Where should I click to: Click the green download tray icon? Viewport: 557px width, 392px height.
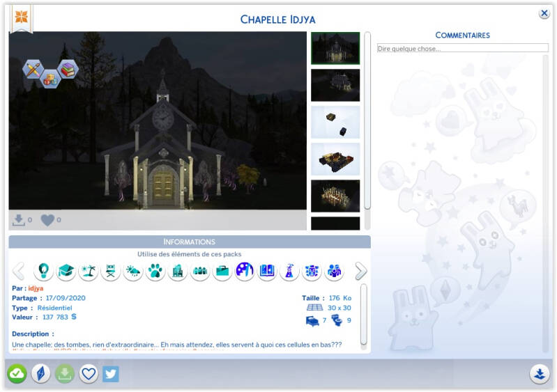[x=64, y=374]
